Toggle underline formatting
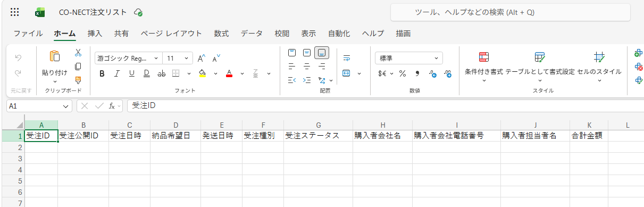The width and height of the screenshot is (644, 207). 131,73
